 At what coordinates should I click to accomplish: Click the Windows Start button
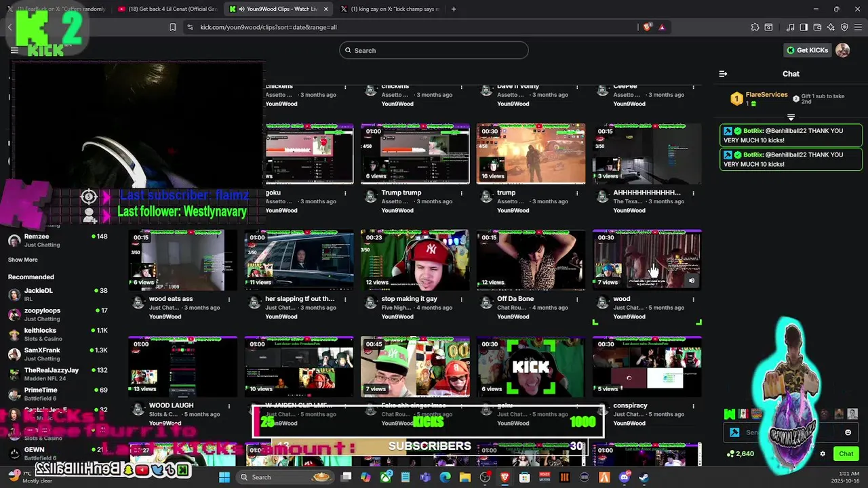224,477
